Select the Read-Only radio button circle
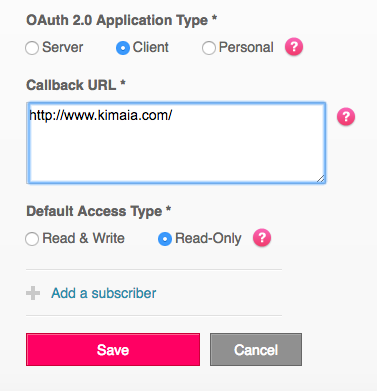The height and width of the screenshot is (391, 377). (x=165, y=239)
